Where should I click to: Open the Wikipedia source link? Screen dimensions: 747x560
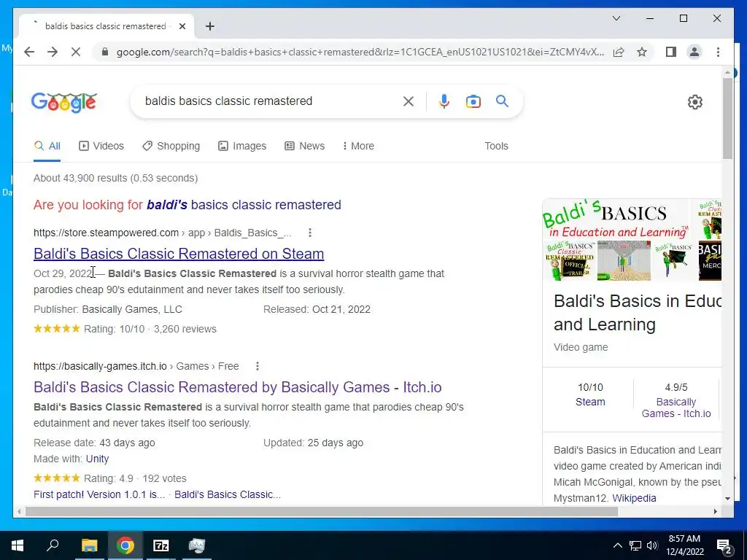[x=634, y=499]
